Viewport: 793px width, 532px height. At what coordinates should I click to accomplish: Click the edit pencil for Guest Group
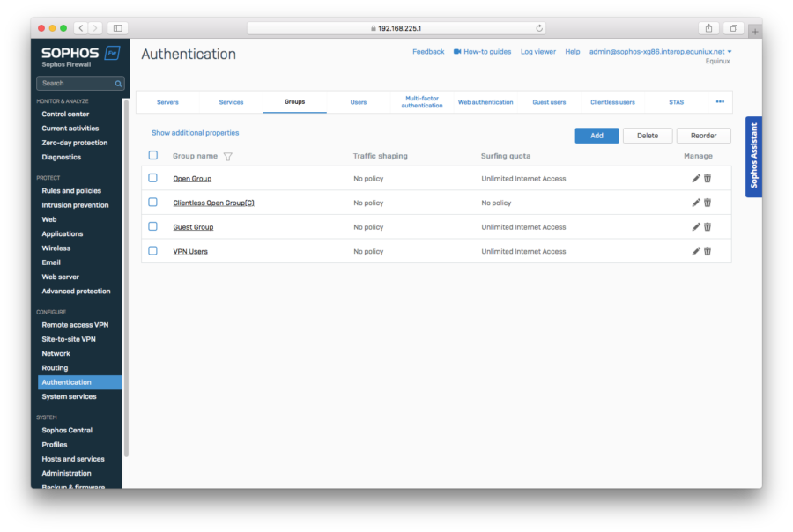coord(696,227)
